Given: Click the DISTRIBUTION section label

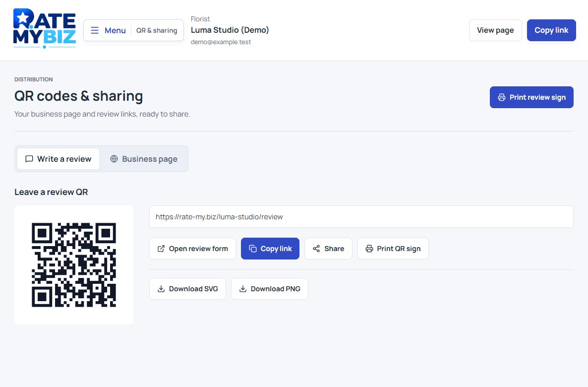Looking at the screenshot, I should click(x=33, y=79).
